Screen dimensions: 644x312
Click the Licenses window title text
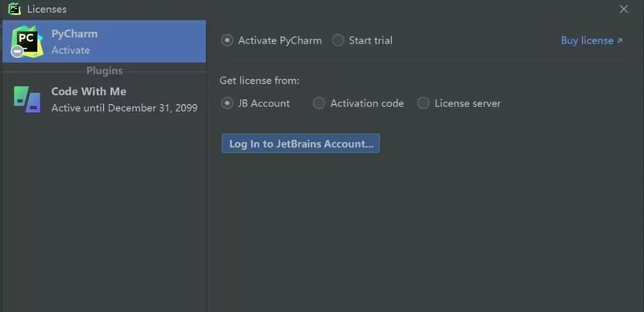click(47, 9)
